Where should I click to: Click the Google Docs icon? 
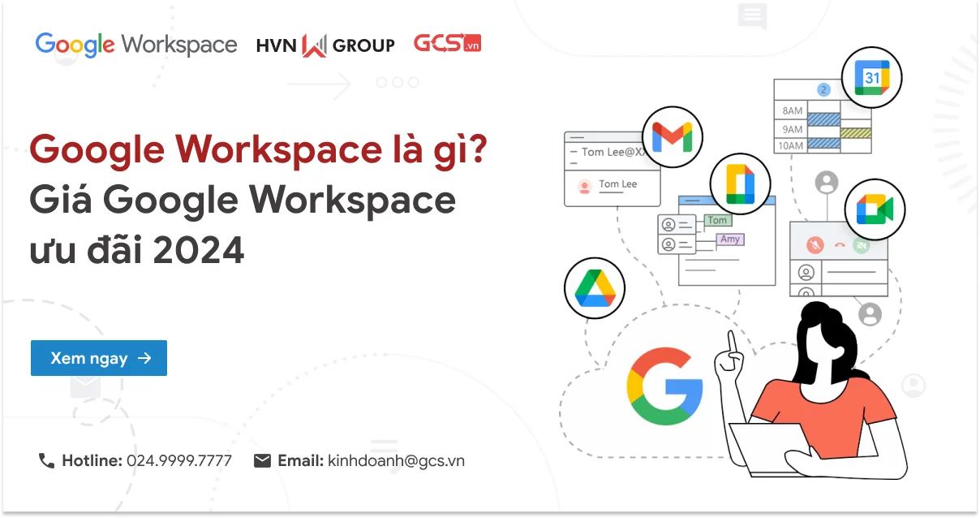point(740,183)
